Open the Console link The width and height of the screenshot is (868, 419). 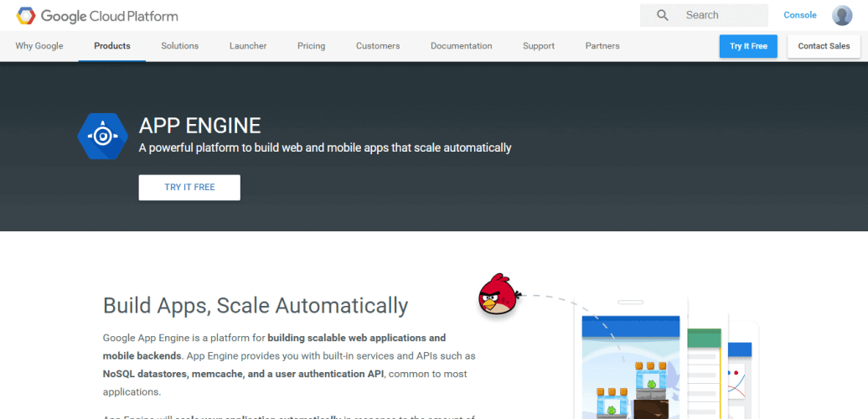tap(799, 15)
